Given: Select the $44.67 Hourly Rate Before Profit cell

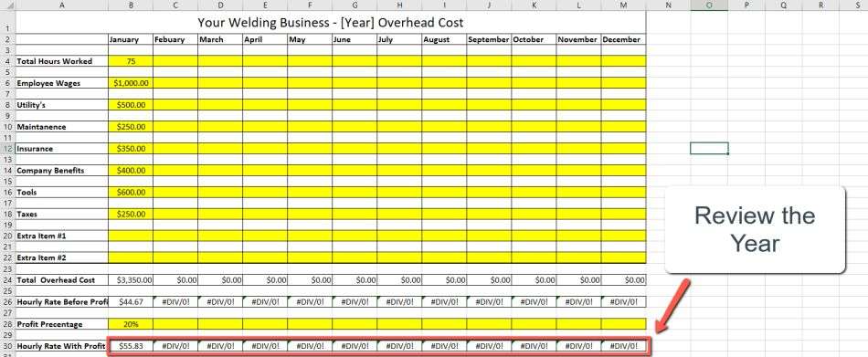Looking at the screenshot, I should coord(131,302).
